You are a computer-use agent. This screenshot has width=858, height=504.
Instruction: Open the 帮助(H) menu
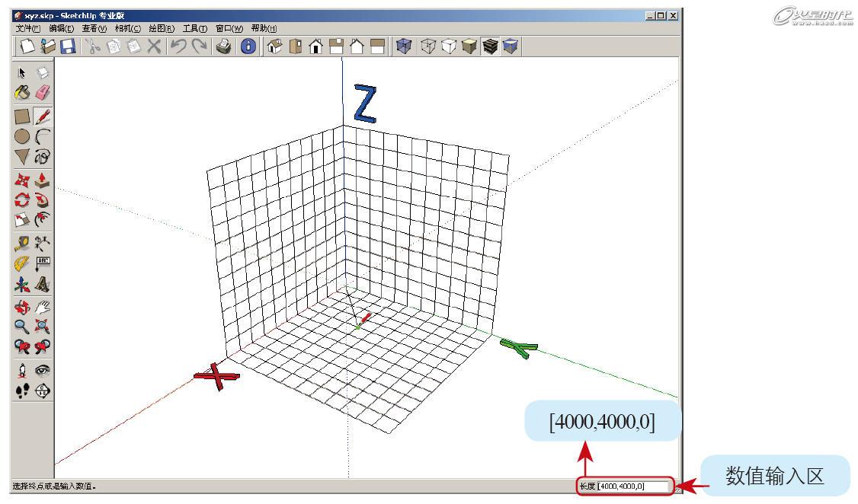(x=264, y=28)
